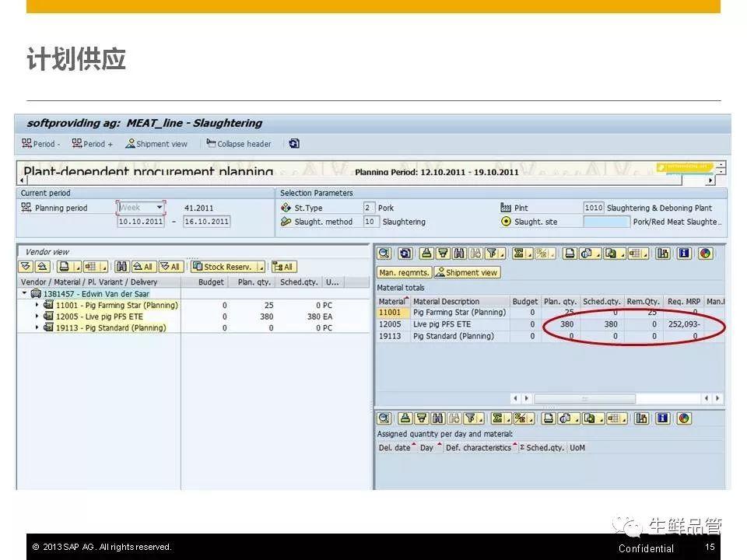Click the Man. reqmnts. tab button
Viewport: 747px width, 560px height.
coord(404,272)
